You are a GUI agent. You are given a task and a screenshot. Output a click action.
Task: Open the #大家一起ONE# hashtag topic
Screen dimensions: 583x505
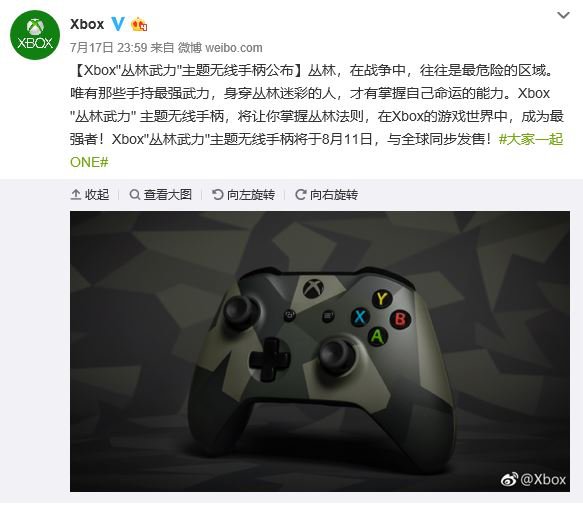click(531, 139)
